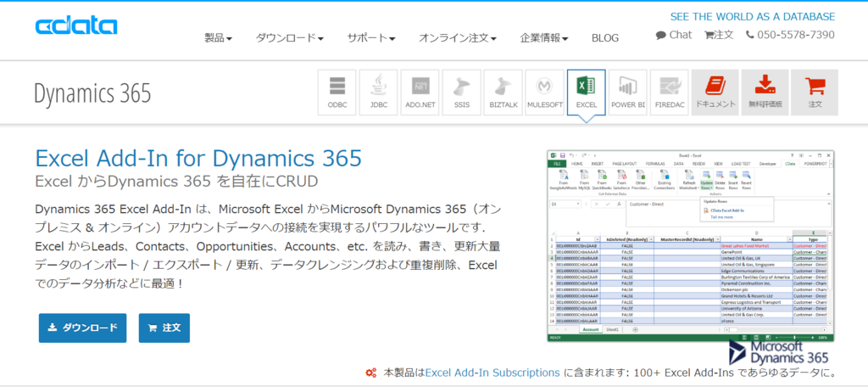Expand the ダウンロード menu
868x387 pixels.
click(290, 38)
